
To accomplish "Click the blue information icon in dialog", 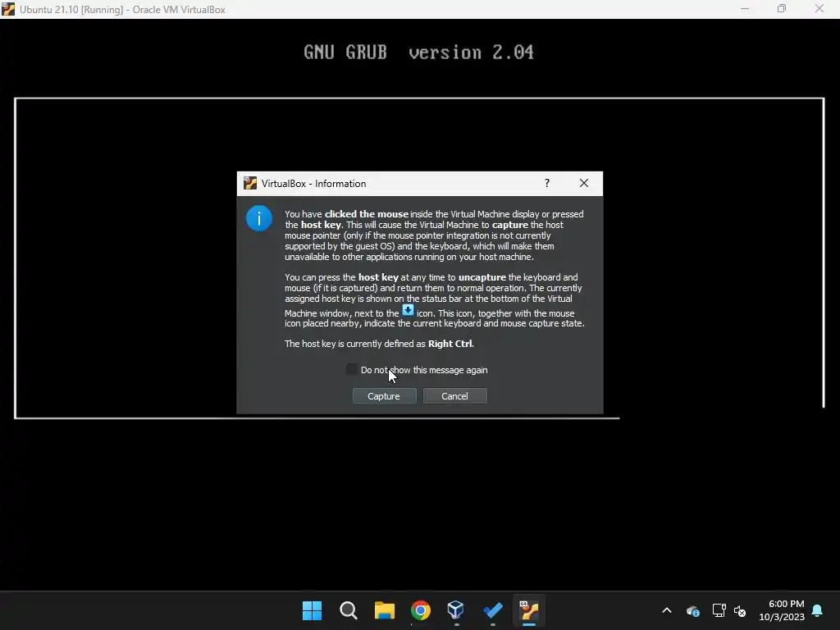I will 258,218.
